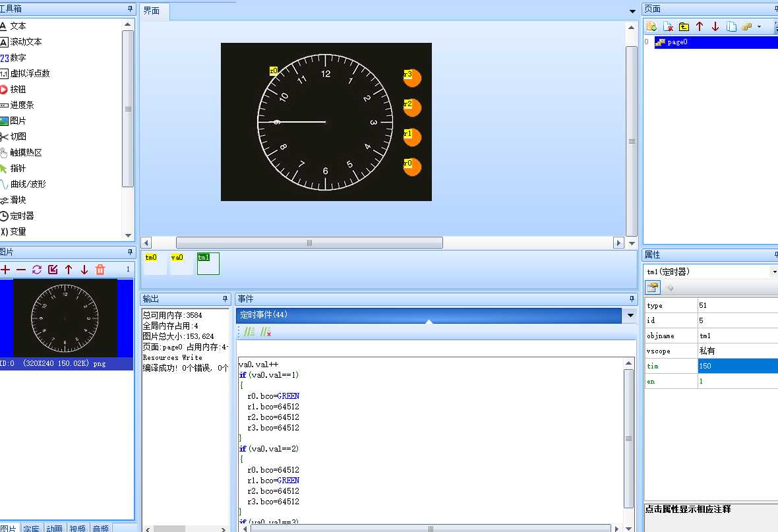778x532 pixels.
Task: Select page0 in the page list
Action: [x=715, y=42]
